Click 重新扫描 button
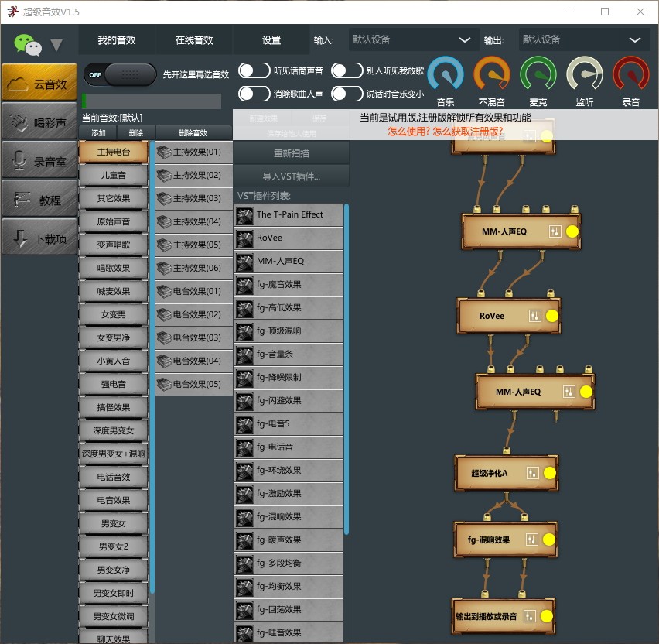The height and width of the screenshot is (644, 659). 292,153
